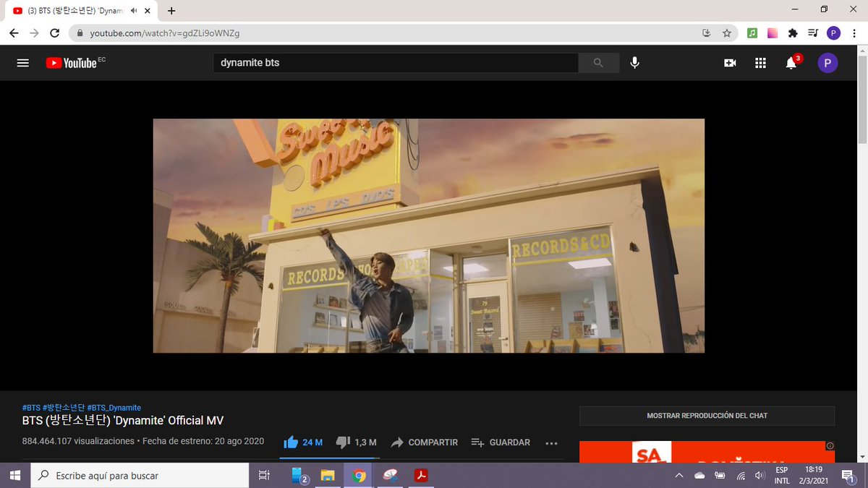This screenshot has height=488, width=868.
Task: Open the Windows Start menu
Action: [14, 476]
